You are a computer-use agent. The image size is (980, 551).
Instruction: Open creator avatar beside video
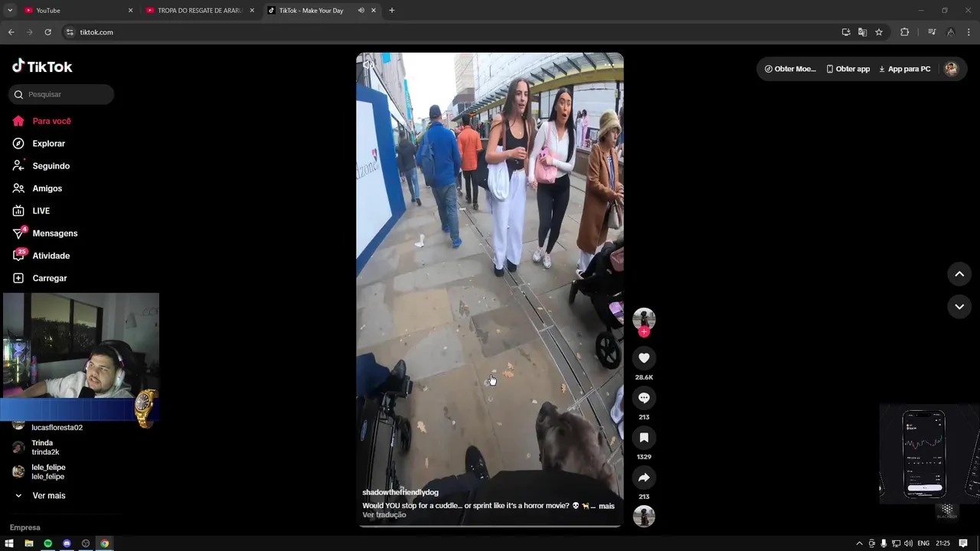click(x=644, y=319)
